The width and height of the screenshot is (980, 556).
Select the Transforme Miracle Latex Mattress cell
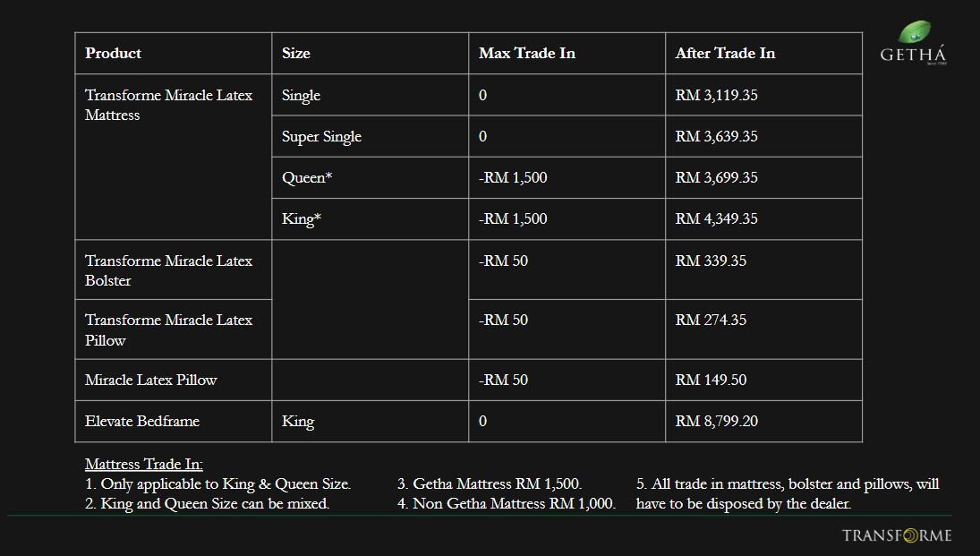[168, 105]
